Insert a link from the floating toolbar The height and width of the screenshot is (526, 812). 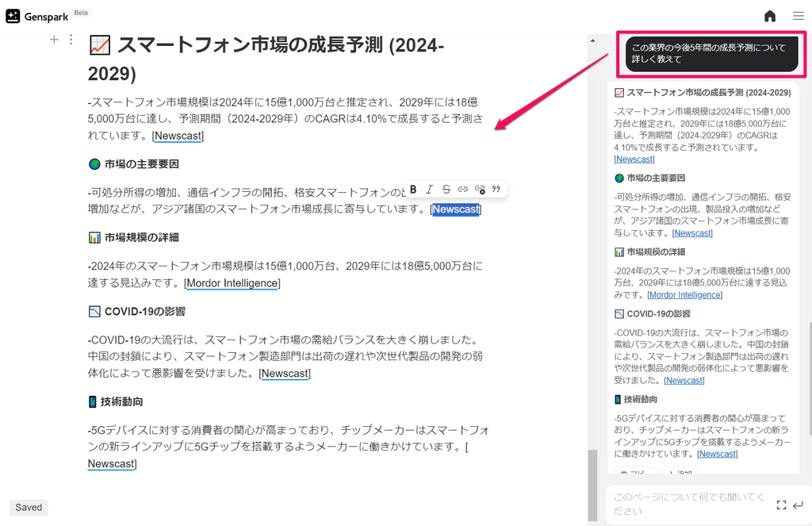click(x=462, y=189)
